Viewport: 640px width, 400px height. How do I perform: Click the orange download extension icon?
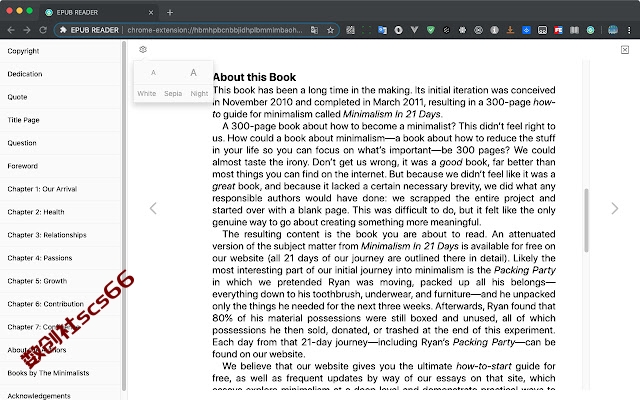click(510, 30)
